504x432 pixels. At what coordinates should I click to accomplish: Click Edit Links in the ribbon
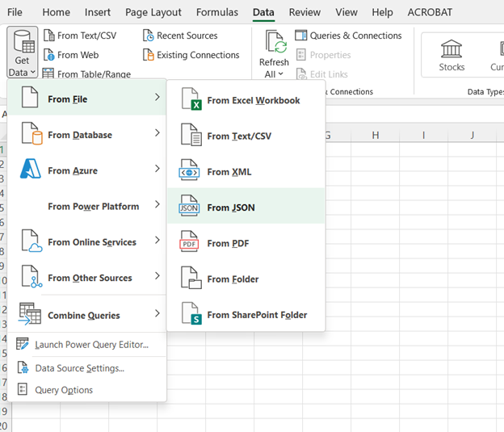(x=322, y=74)
